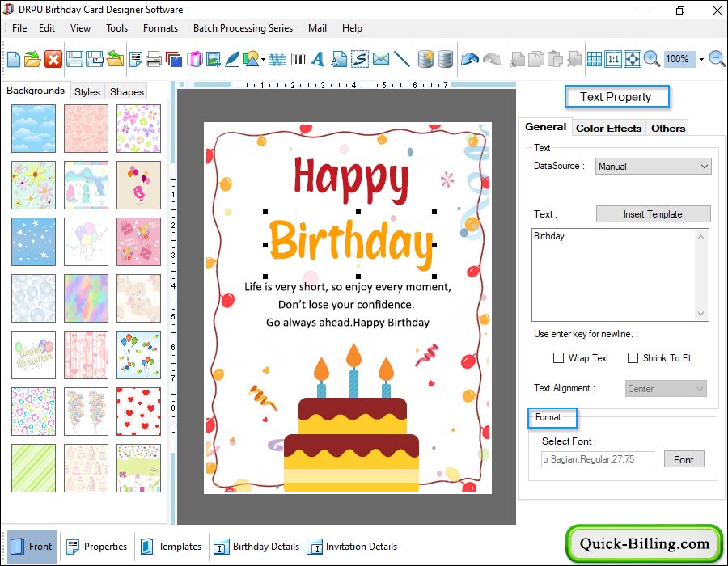Viewport: 728px width, 566px height.
Task: Click the shapes insert icon
Action: tap(252, 59)
